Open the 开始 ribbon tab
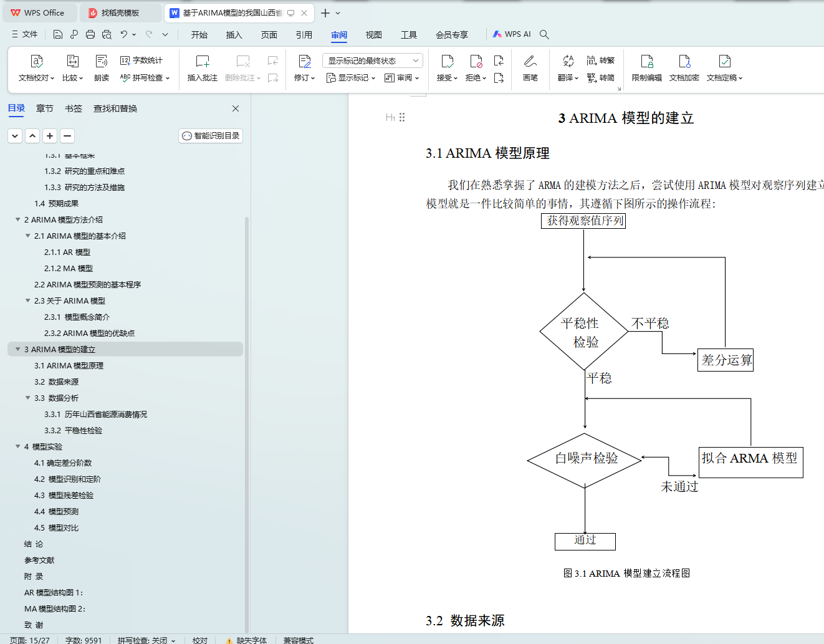Screen dimensions: 824x644 (x=199, y=35)
